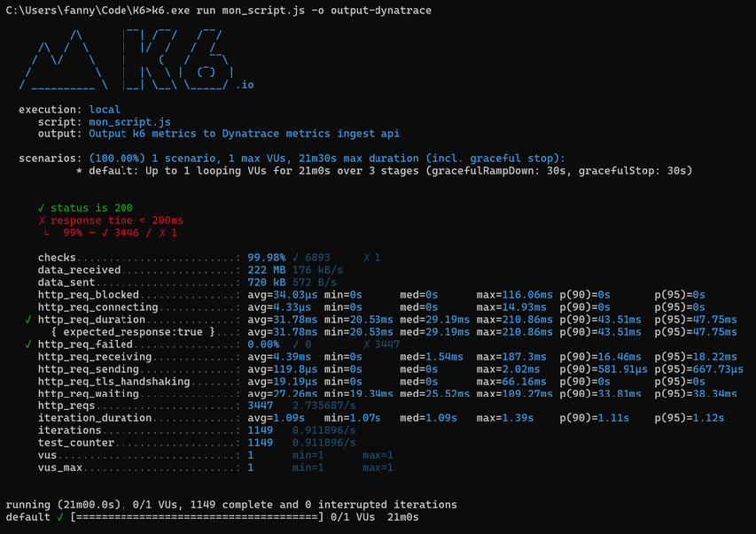Click the 'X 1' failure count on the checks row
The image size is (756, 534).
(372, 258)
